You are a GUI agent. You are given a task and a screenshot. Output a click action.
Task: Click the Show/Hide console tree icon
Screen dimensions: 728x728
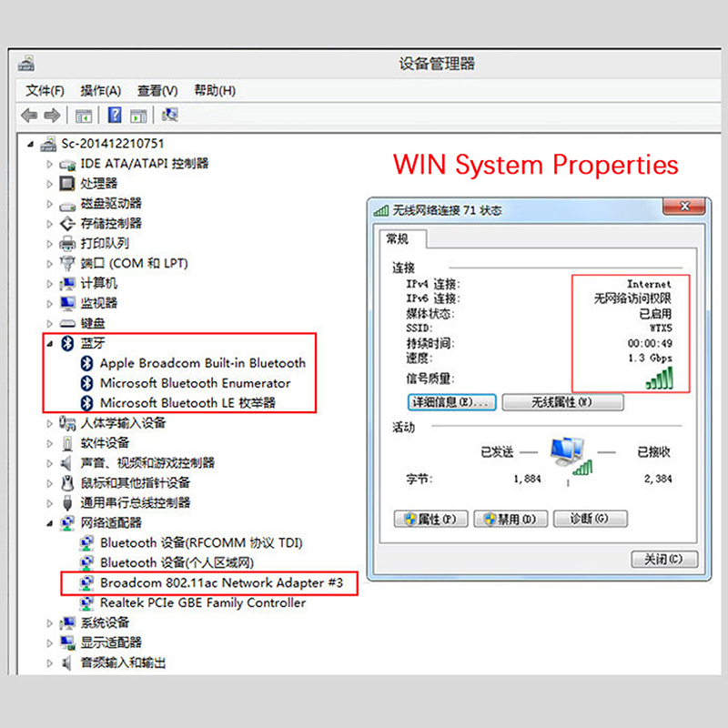tap(84, 116)
